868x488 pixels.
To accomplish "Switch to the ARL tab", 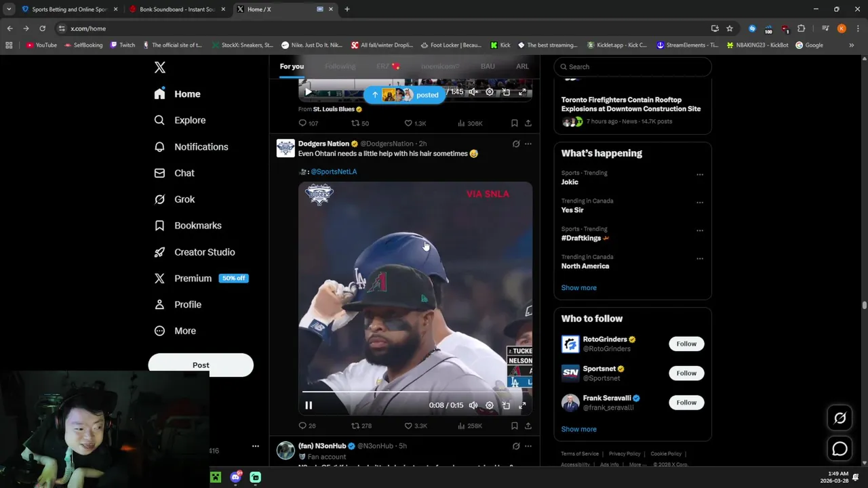I will click(522, 66).
